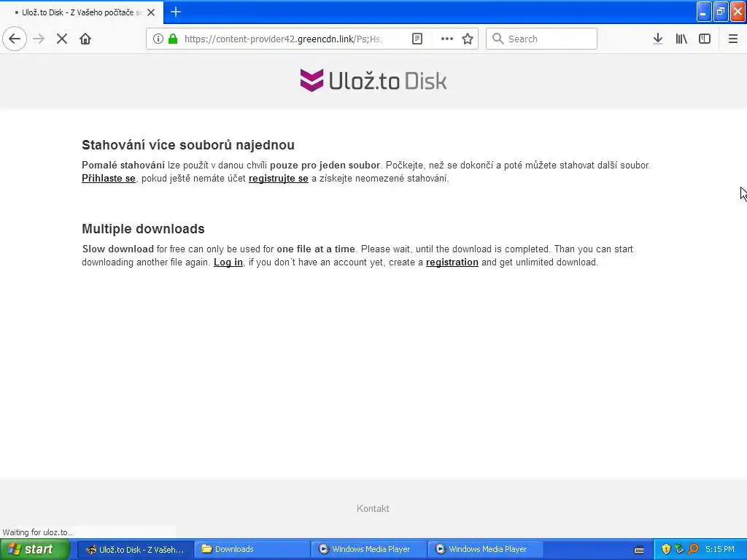
Task: Restore down the browser window
Action: pyautogui.click(x=721, y=12)
